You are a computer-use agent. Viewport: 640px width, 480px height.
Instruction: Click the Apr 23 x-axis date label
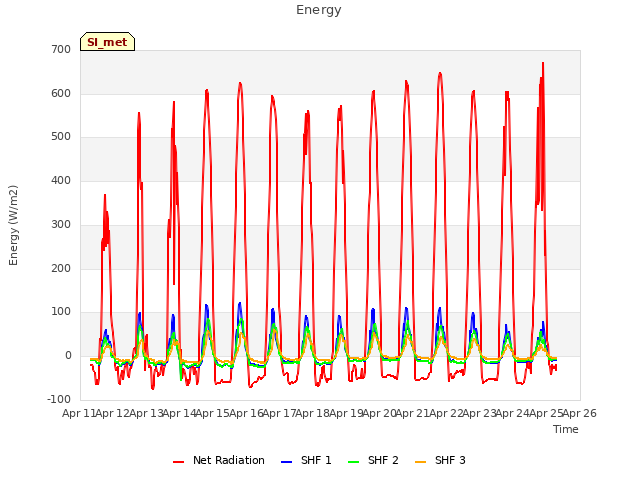pos(480,413)
